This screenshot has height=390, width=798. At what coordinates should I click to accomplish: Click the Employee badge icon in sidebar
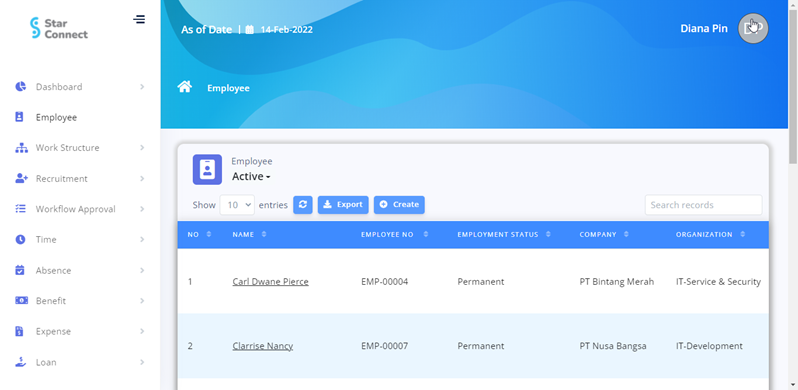coord(19,117)
